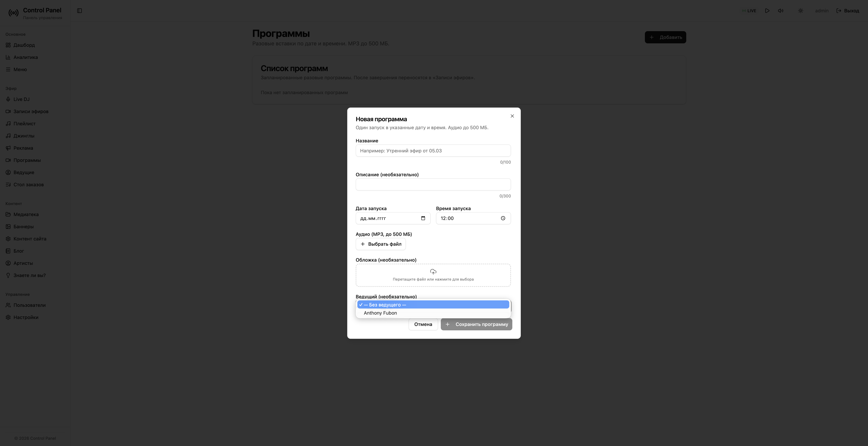Go to Медиатека sidebar item
The height and width of the screenshot is (446, 868).
pyautogui.click(x=26, y=214)
